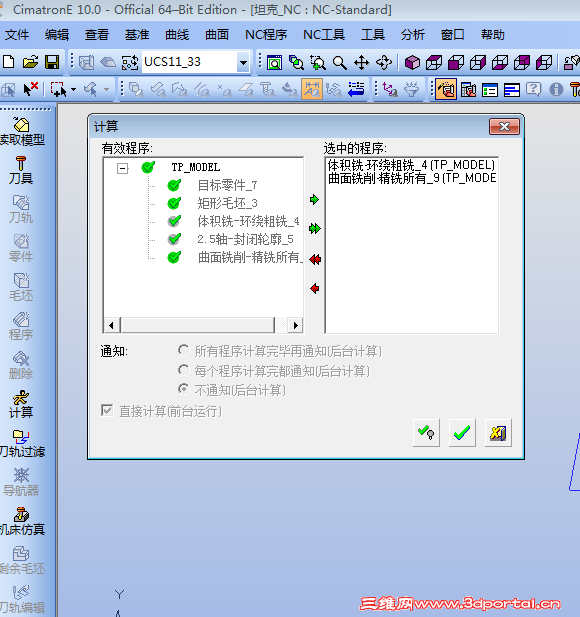The width and height of the screenshot is (580, 617).
Task: Click the 零件 sidebar icon
Action: pos(21,248)
